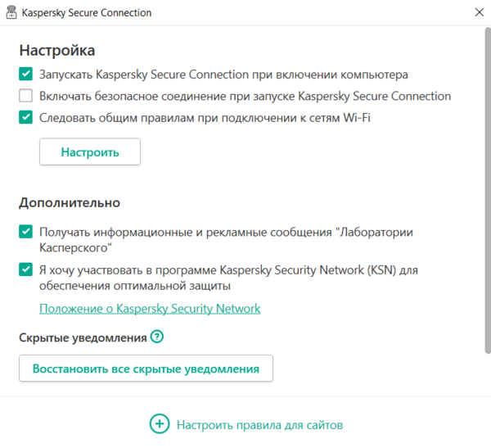Uncheck the launch at computer startup checkbox
The image size is (491, 448).
pos(26,75)
